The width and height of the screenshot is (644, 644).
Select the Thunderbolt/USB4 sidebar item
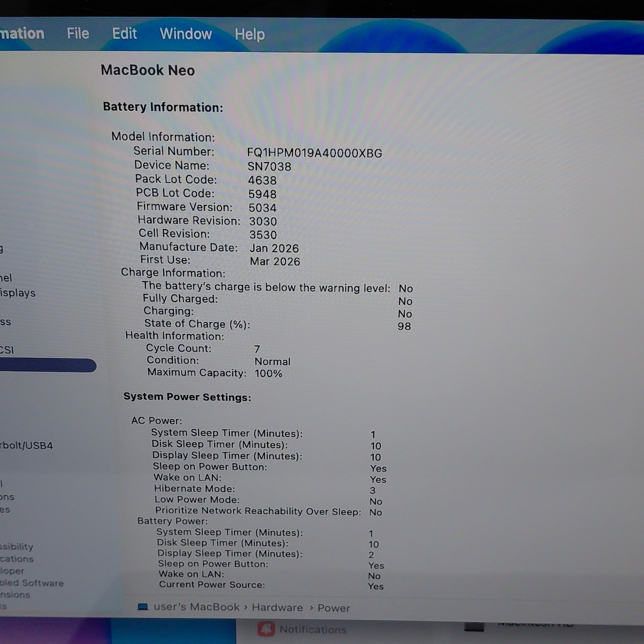coord(27,445)
